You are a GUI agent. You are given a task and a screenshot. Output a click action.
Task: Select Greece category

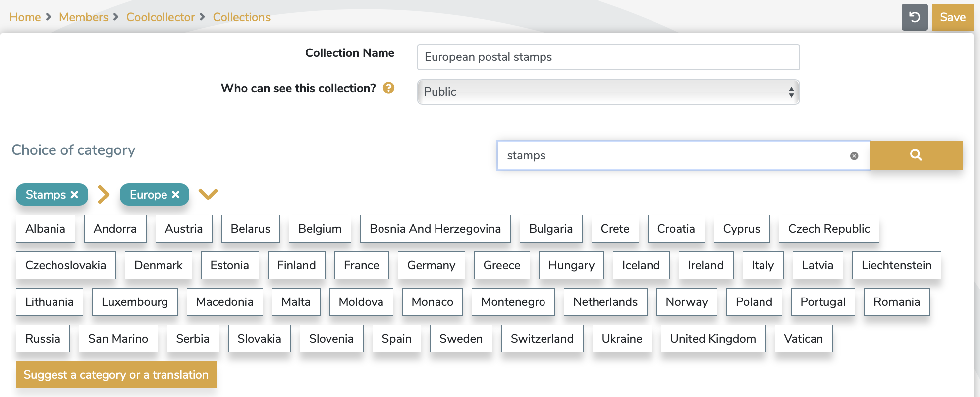pos(502,265)
